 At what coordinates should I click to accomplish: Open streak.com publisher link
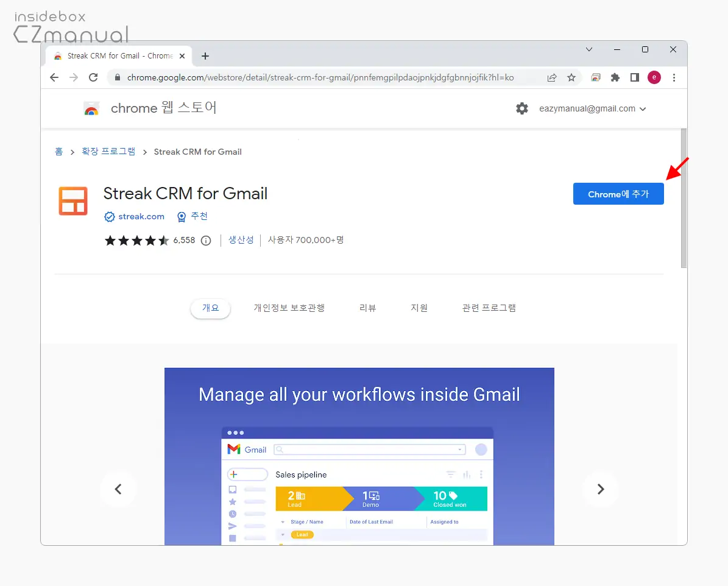tap(141, 216)
